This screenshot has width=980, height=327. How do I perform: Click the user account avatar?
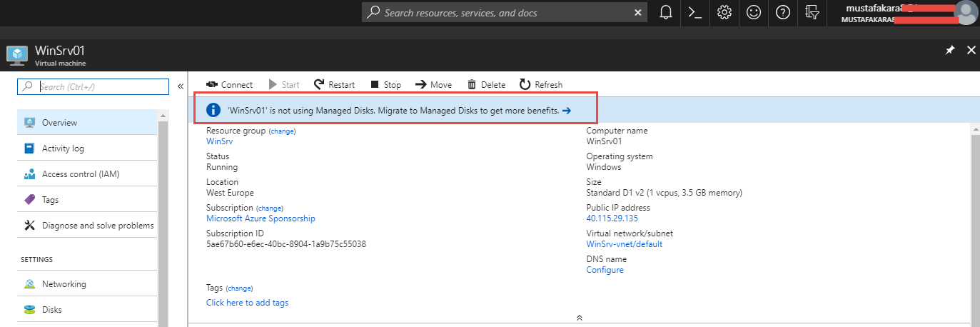[x=965, y=13]
